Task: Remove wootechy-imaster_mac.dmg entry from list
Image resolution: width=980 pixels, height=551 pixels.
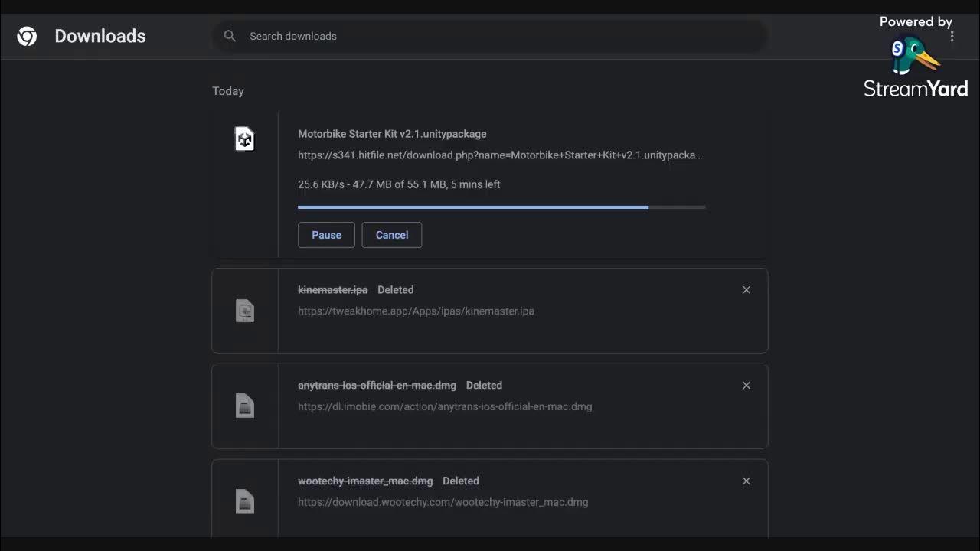Action: pos(746,481)
